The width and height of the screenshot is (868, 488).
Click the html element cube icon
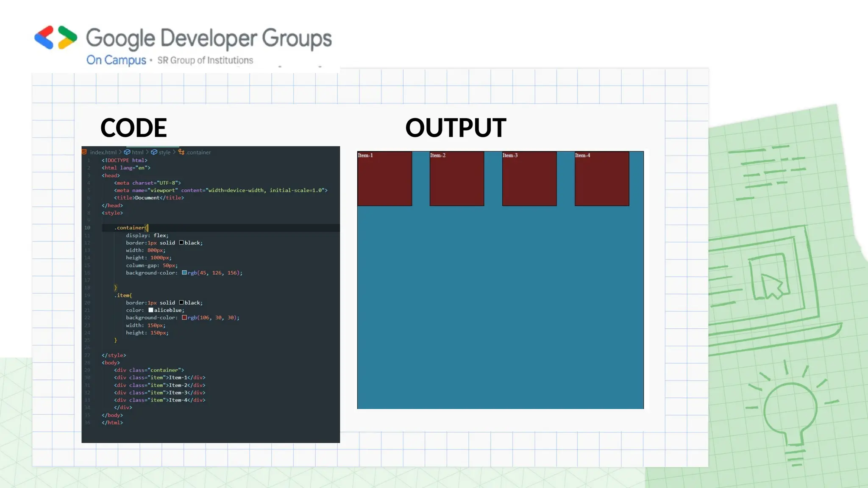[x=127, y=152]
